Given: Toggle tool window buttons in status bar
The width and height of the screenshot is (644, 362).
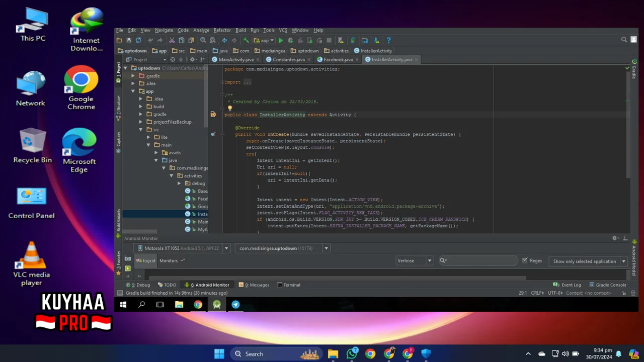Looking at the screenshot, I should [x=120, y=293].
